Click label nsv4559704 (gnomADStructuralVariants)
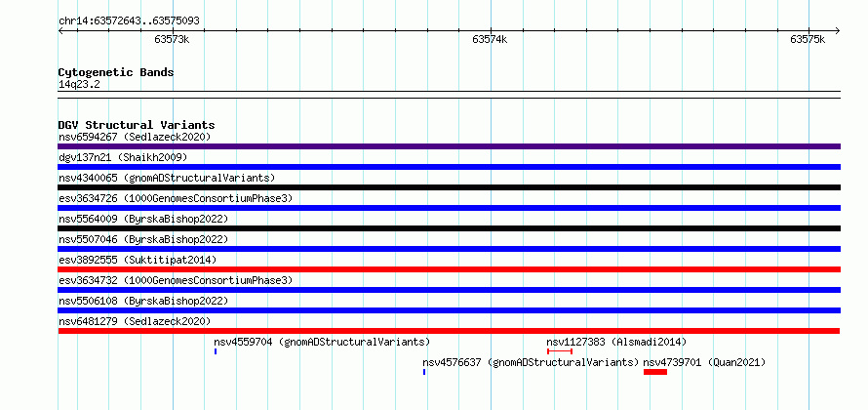 [322, 342]
